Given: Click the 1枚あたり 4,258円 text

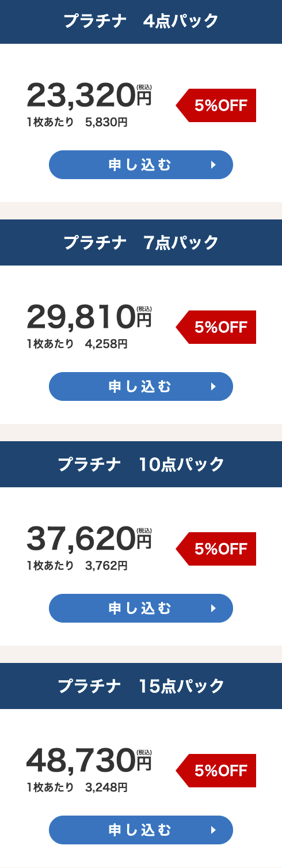Looking at the screenshot, I should (x=77, y=344).
